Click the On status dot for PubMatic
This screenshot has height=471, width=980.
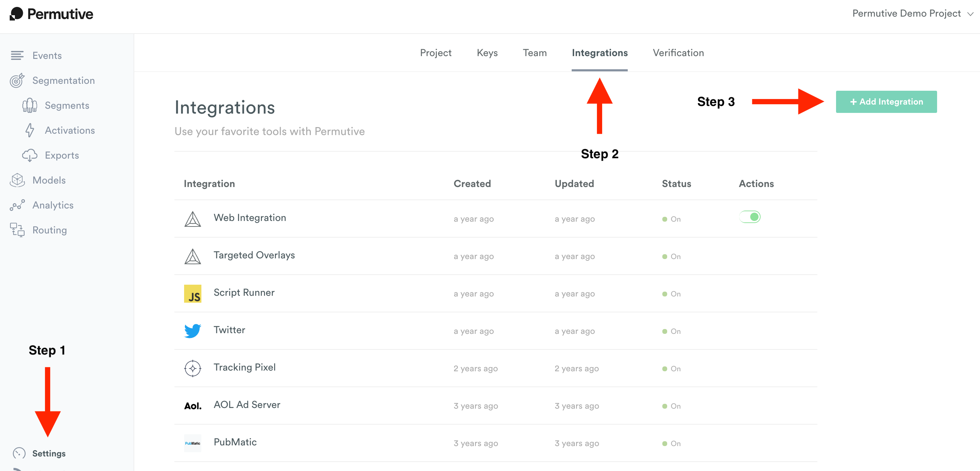tap(665, 443)
